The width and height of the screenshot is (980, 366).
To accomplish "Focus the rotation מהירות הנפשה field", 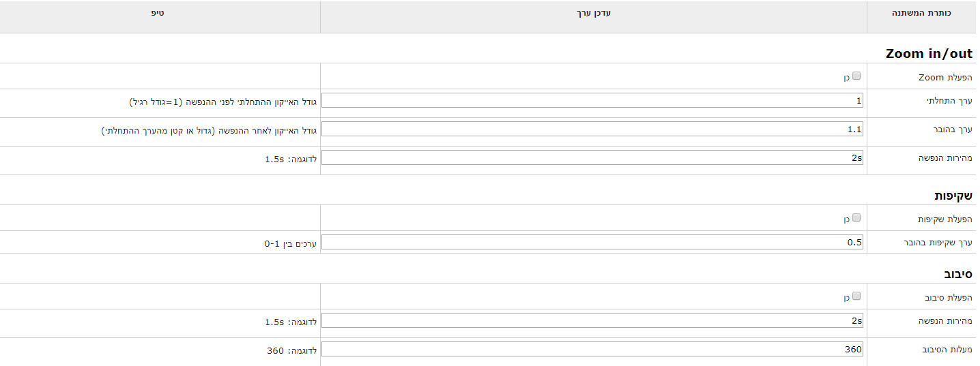I will 592,320.
